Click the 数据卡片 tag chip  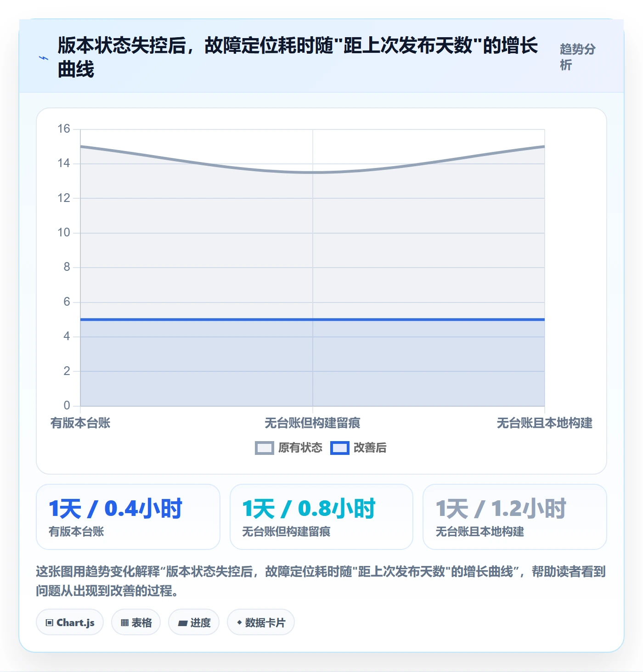(261, 622)
